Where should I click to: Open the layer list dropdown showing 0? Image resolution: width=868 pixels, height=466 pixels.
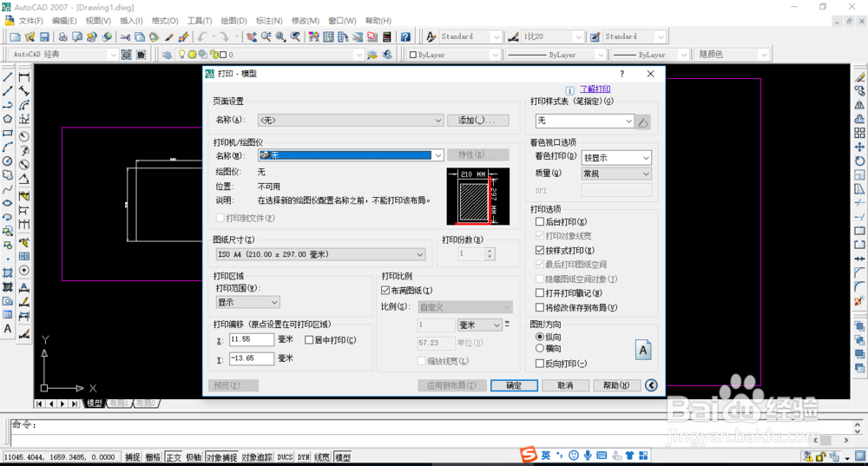[x=269, y=55]
